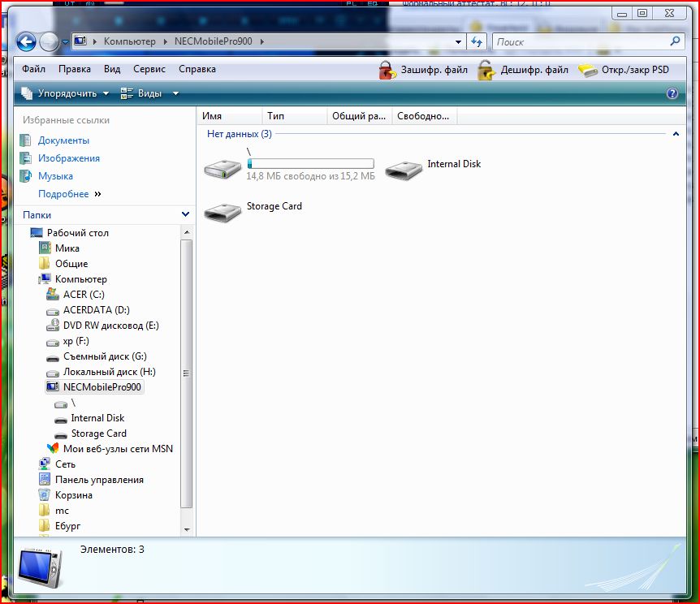The width and height of the screenshot is (700, 604).
Task: Click the Документы favorite link
Action: pos(63,140)
